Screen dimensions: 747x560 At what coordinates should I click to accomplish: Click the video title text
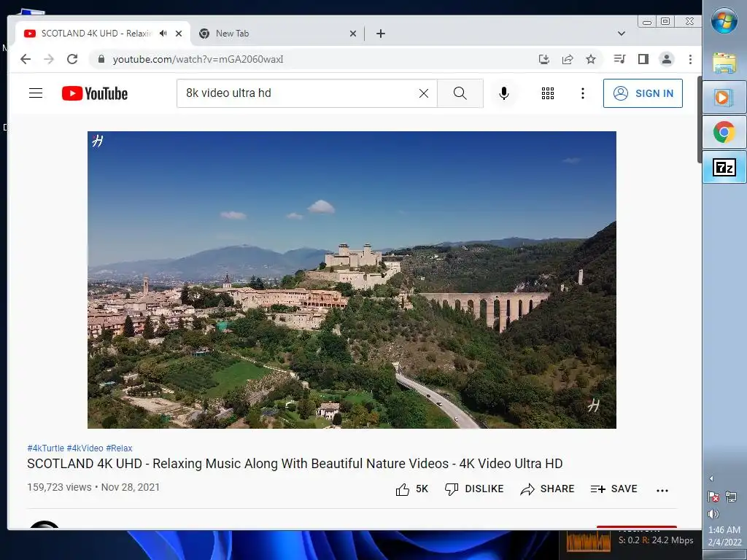(295, 463)
